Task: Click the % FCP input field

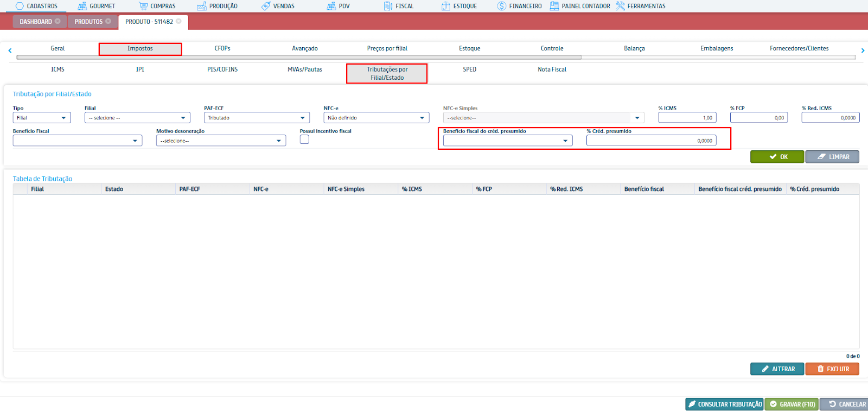Action: pos(759,118)
